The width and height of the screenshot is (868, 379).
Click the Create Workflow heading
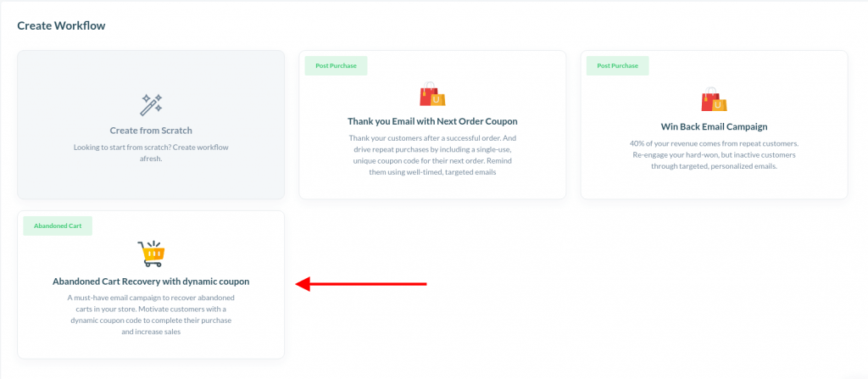coord(61,25)
